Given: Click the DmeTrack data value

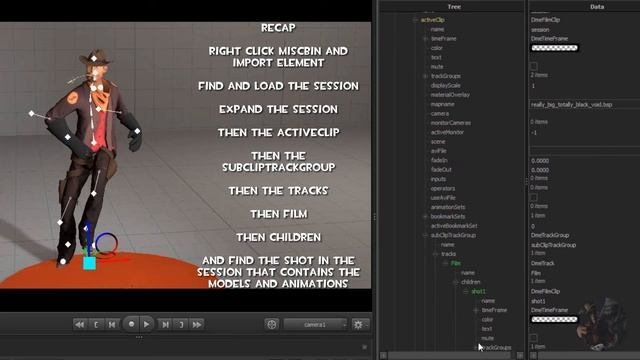Looking at the screenshot, I should pos(543,263).
